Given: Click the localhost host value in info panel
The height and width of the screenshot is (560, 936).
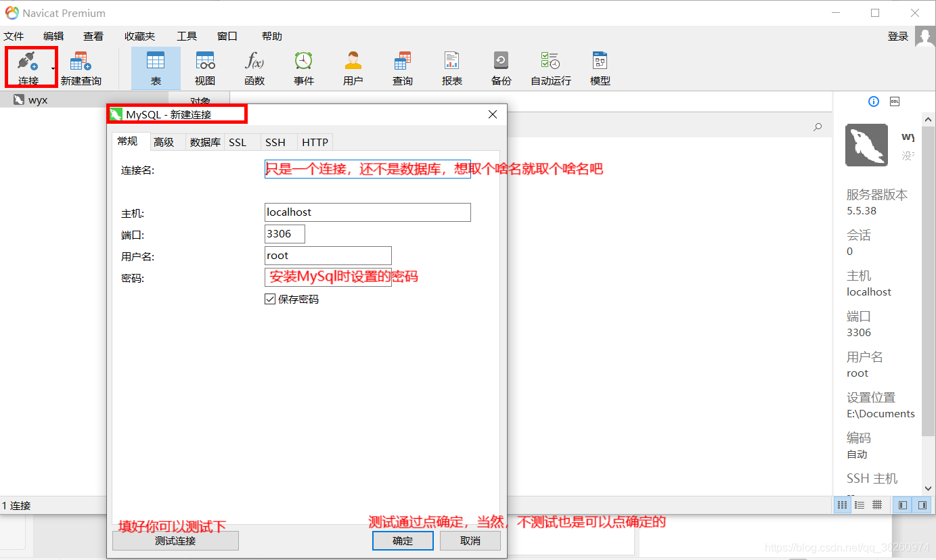Looking at the screenshot, I should click(869, 292).
